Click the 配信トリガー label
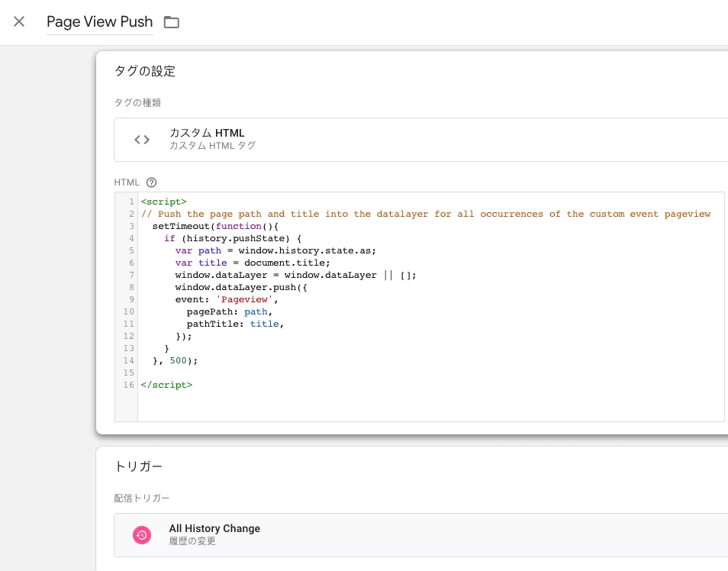 142,498
